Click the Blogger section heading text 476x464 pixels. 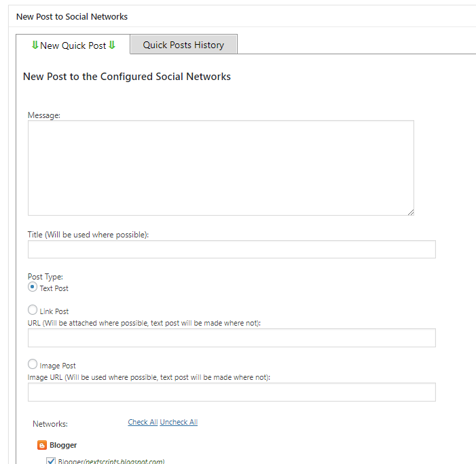coord(63,446)
